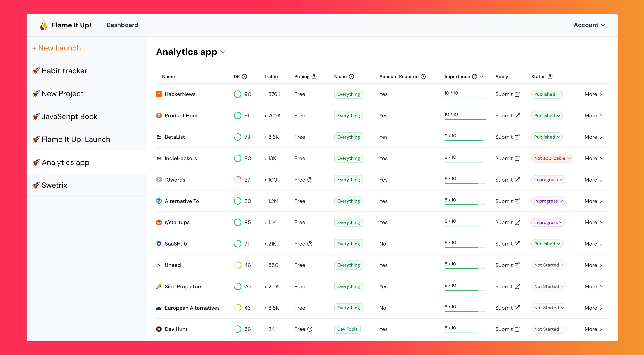
Task: Click the HackerNews orange Y favicon
Action: (159, 94)
